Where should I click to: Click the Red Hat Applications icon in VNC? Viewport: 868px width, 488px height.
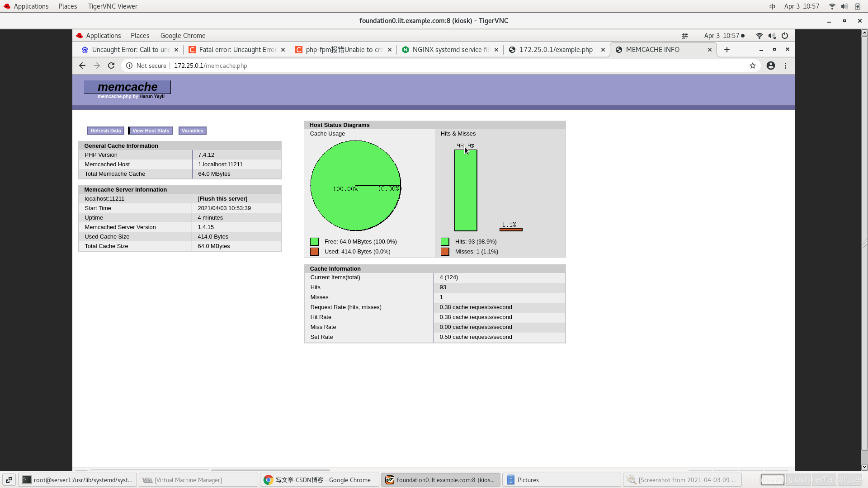tap(80, 36)
